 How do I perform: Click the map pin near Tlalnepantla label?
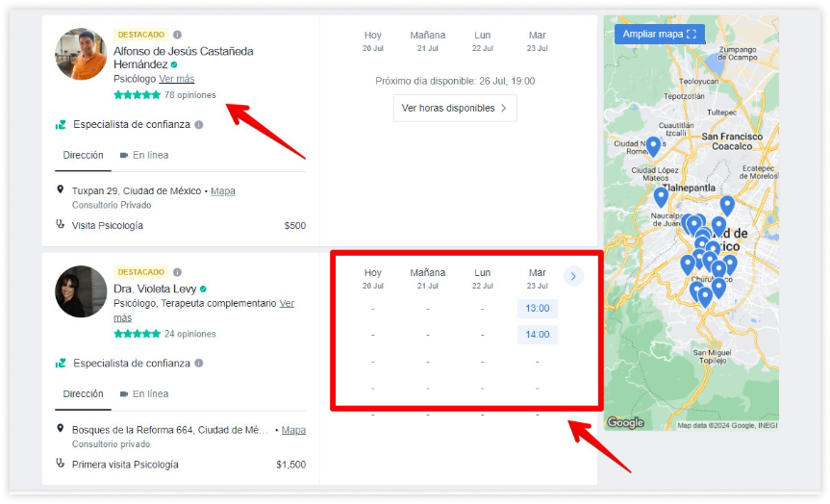tap(661, 197)
